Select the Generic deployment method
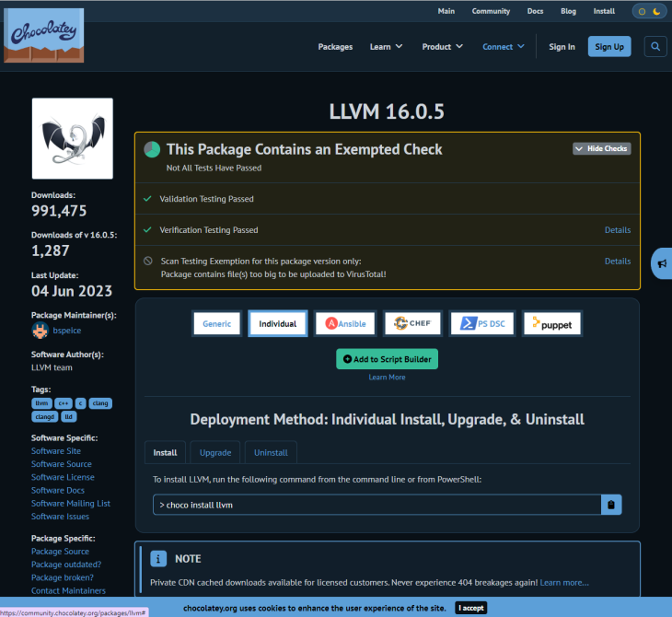 [x=217, y=323]
